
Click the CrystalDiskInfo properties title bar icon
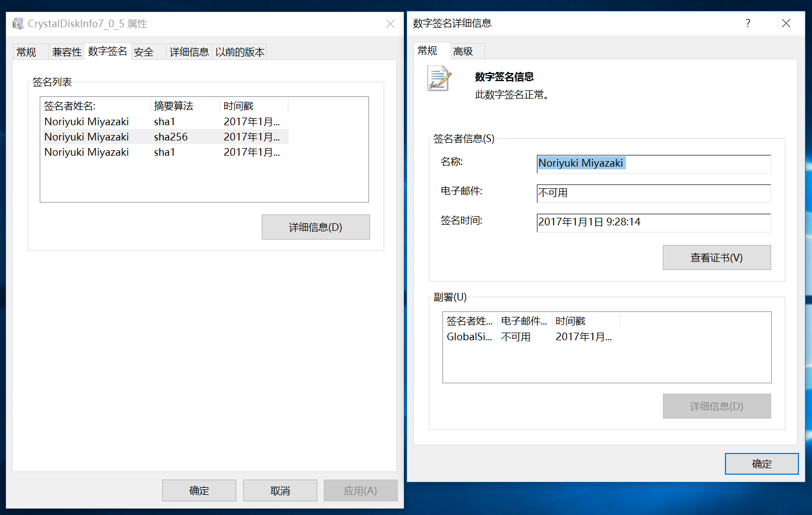tap(18, 23)
